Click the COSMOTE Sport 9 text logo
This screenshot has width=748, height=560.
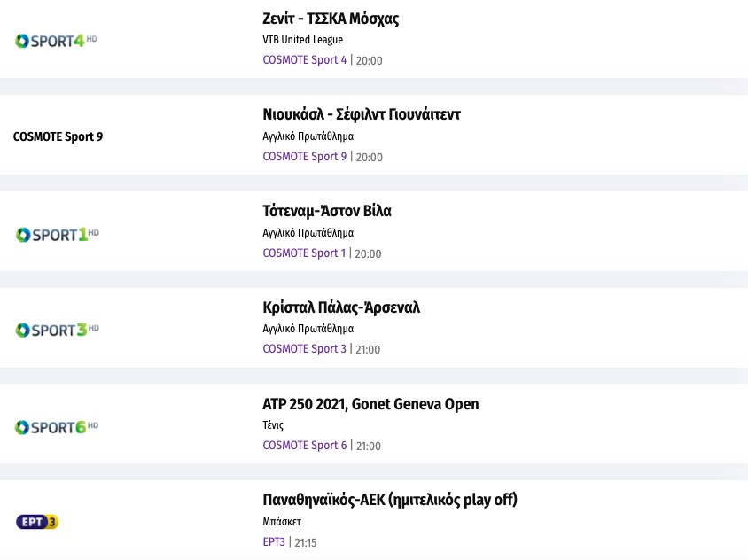pyautogui.click(x=58, y=136)
